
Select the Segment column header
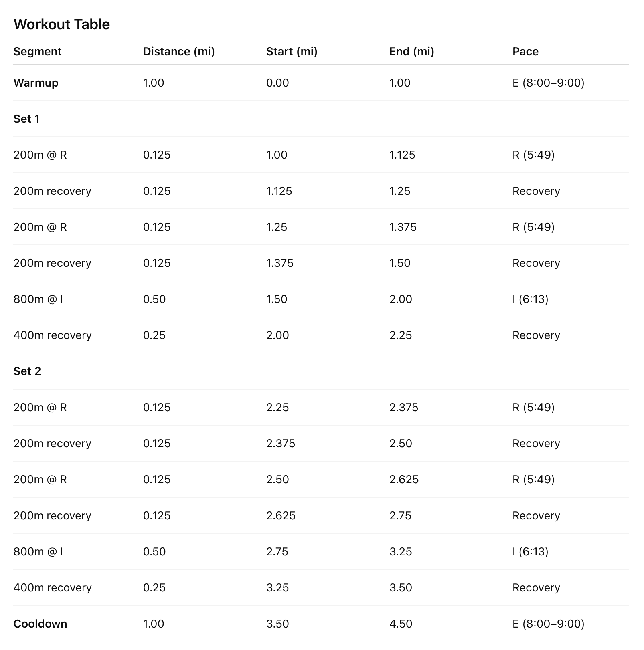click(37, 52)
